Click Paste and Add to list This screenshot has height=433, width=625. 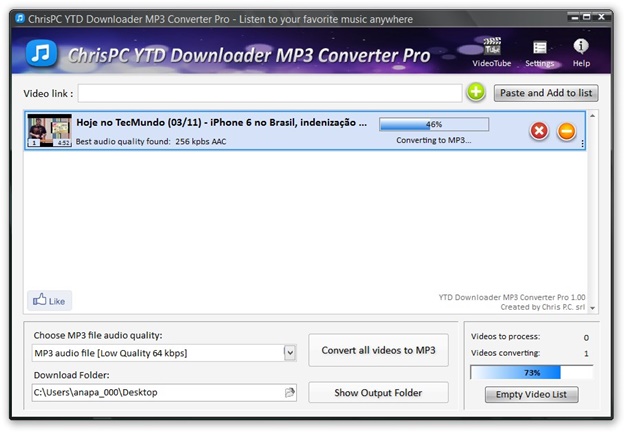546,93
